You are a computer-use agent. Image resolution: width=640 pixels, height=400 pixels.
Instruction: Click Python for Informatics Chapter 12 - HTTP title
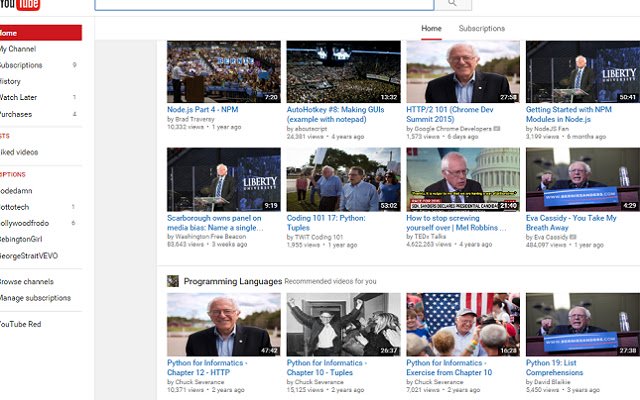coord(207,367)
